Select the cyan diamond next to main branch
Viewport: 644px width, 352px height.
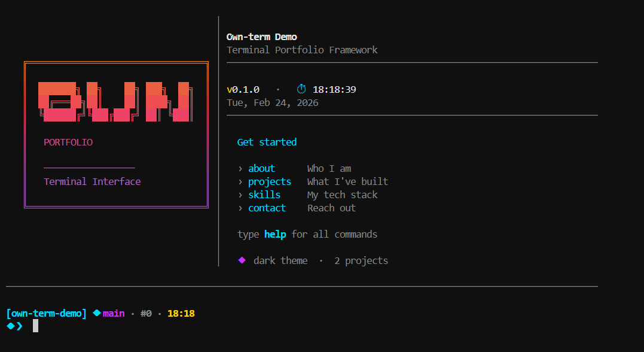(x=95, y=312)
